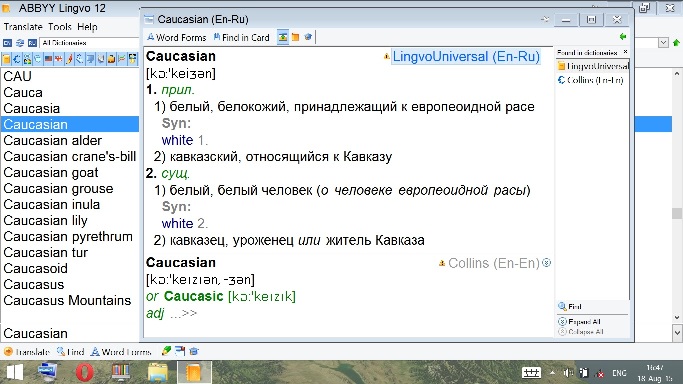Click the green up arrow in main window
Viewport: 683px width, 384px height.
click(x=676, y=43)
